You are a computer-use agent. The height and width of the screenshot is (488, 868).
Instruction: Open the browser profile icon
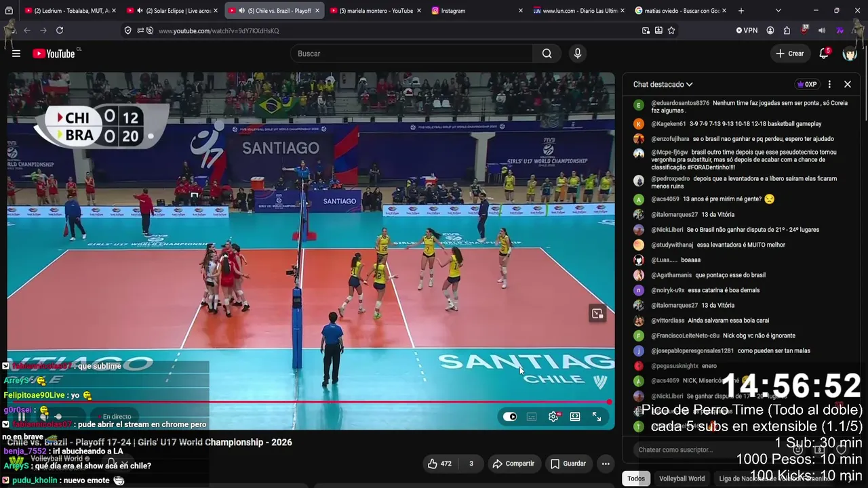(770, 30)
